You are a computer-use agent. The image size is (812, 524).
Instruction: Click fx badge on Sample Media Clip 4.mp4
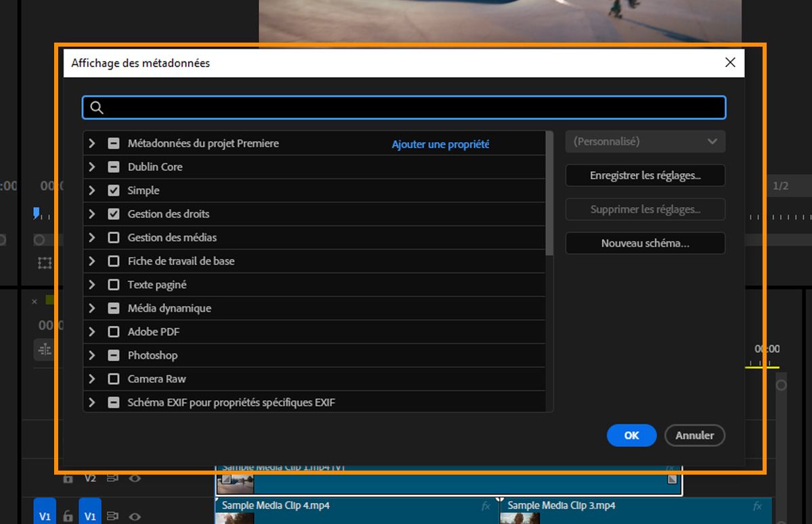pos(485,506)
